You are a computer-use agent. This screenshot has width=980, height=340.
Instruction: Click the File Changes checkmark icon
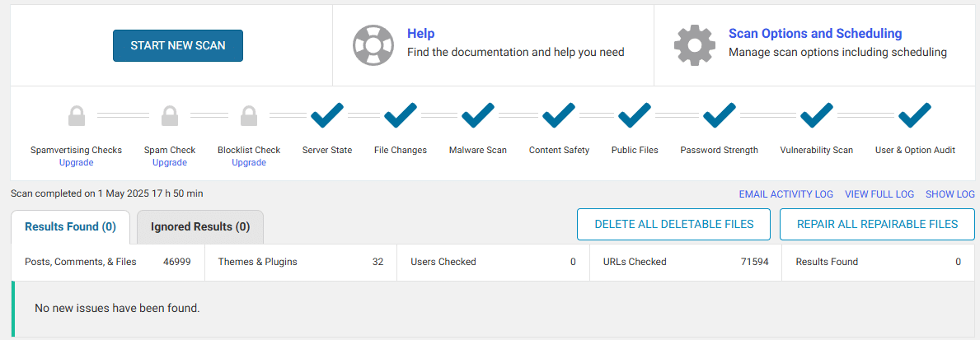(x=401, y=114)
